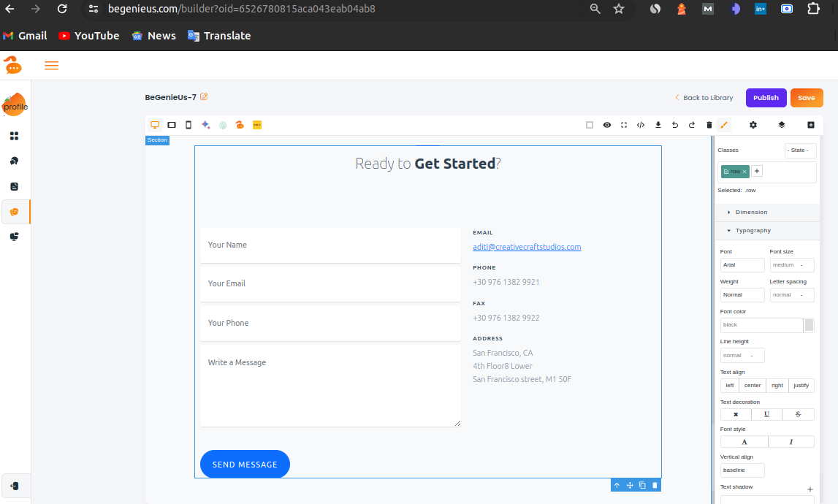Select center text align option
The image size is (838, 504).
[x=753, y=386]
